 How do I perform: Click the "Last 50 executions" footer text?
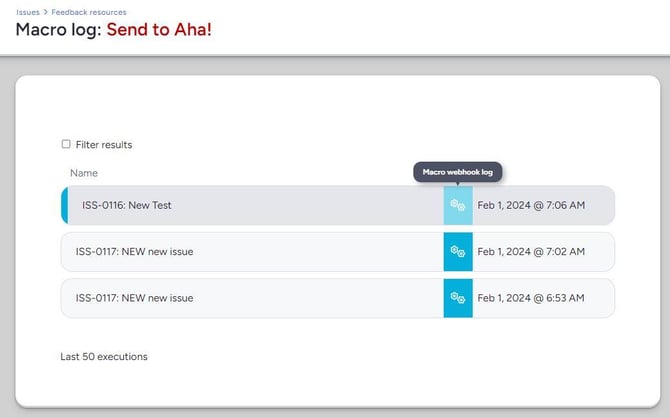tap(104, 356)
